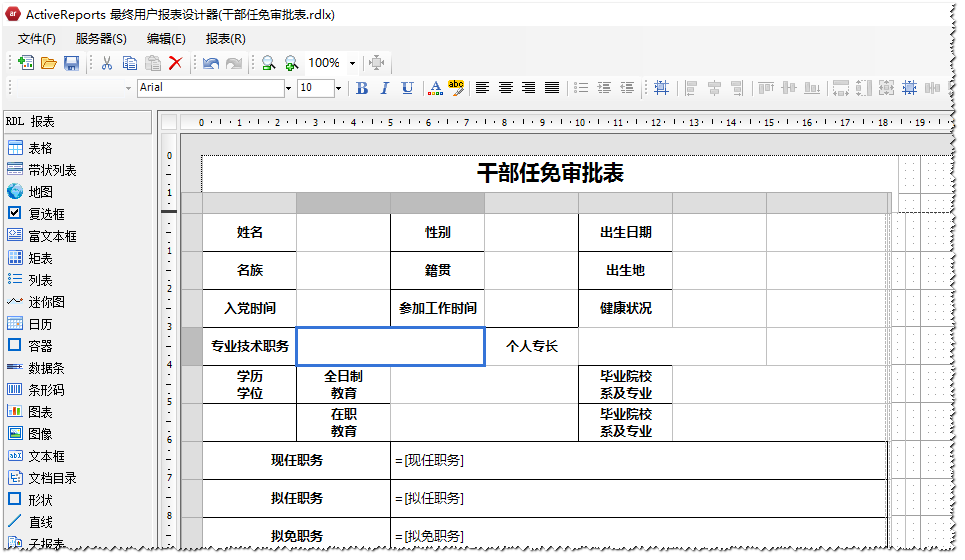Open a report file with folder icon
The width and height of the screenshot is (965, 560).
(x=49, y=63)
